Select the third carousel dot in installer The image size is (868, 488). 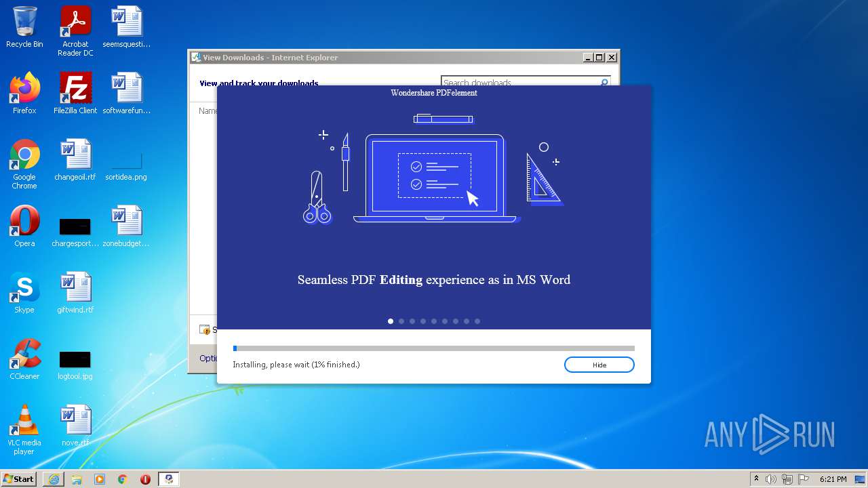click(x=412, y=321)
